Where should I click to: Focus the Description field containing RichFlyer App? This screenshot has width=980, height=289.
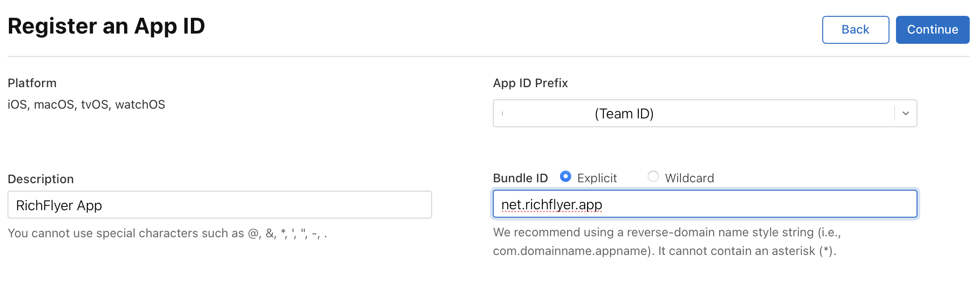pos(220,205)
